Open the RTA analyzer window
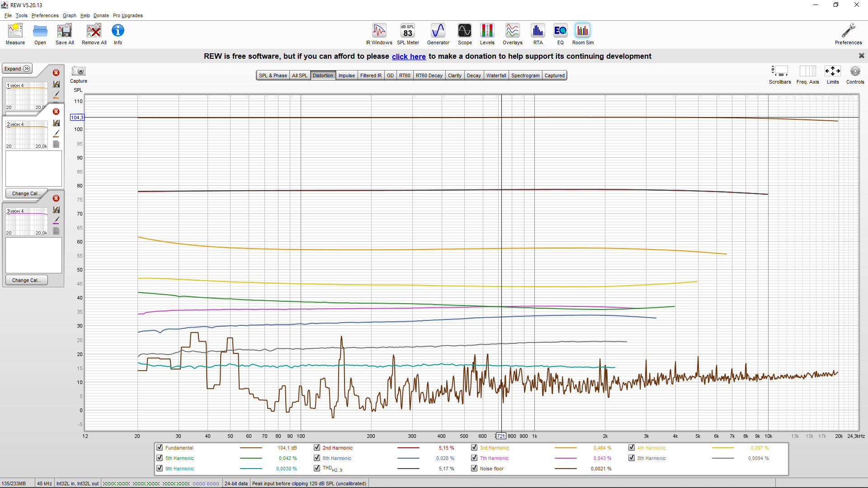Viewport: 868px width, 488px height. [x=538, y=34]
